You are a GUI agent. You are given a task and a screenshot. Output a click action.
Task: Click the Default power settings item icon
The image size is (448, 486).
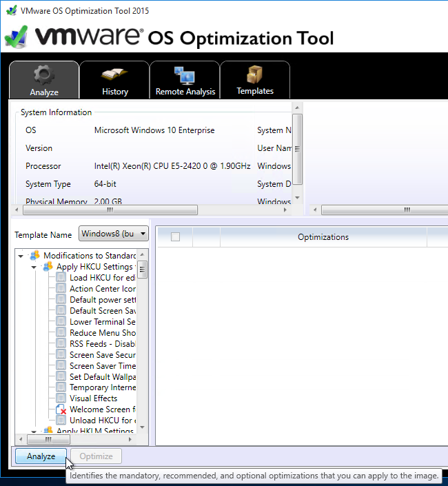(61, 299)
